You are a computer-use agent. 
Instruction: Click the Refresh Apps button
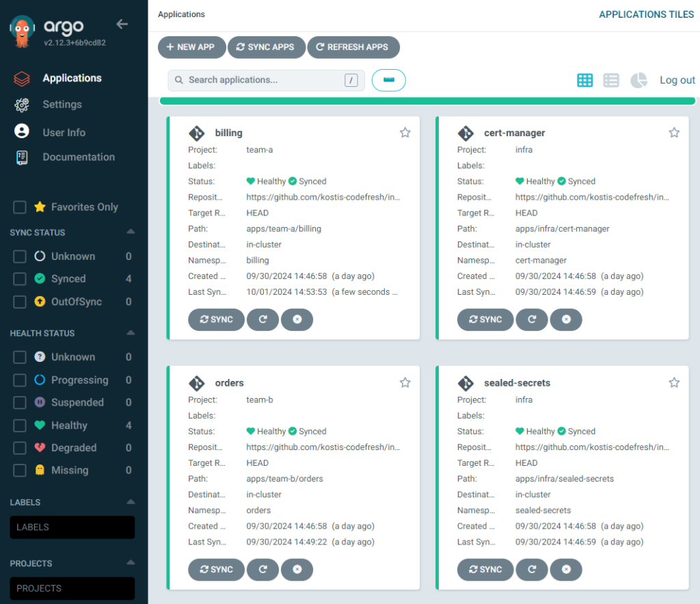[353, 47]
